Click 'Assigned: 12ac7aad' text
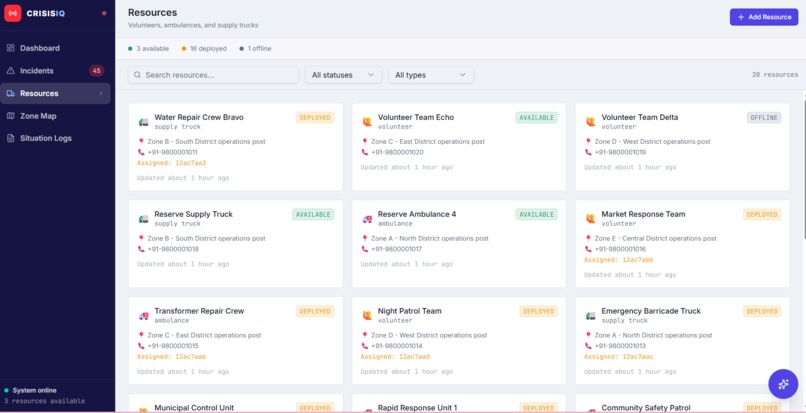The width and height of the screenshot is (806, 413). [x=395, y=356]
